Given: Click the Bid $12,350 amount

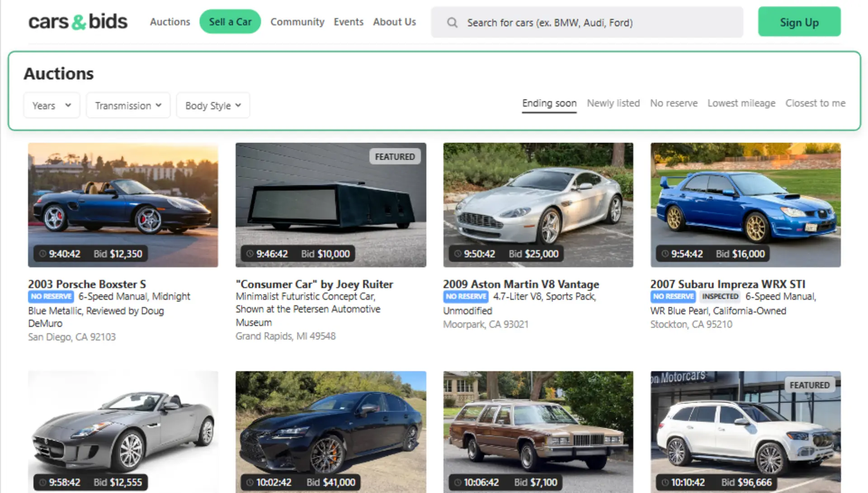Looking at the screenshot, I should click(x=118, y=254).
